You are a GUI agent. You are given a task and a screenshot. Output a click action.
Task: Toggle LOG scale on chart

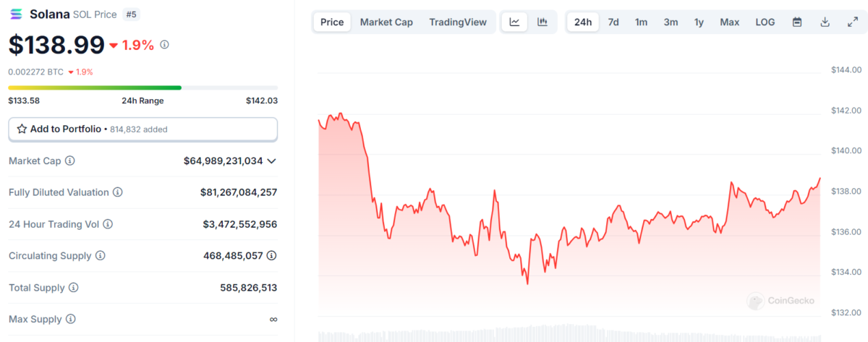[765, 22]
